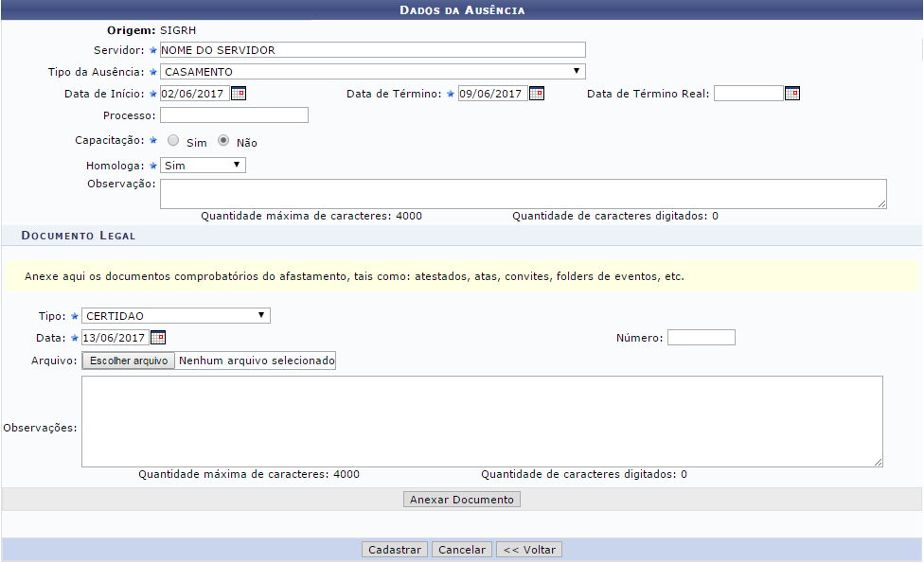Viewport: 924px width, 563px height.
Task: Click the Número input field
Action: (701, 338)
